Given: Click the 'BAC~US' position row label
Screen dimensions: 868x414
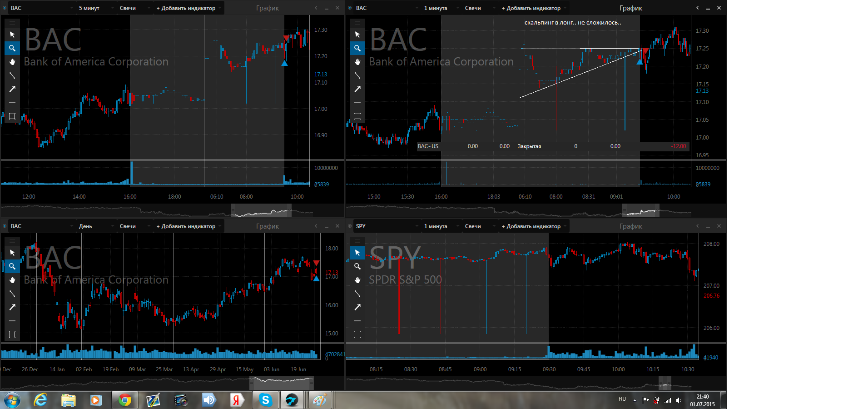Looking at the screenshot, I should [428, 146].
